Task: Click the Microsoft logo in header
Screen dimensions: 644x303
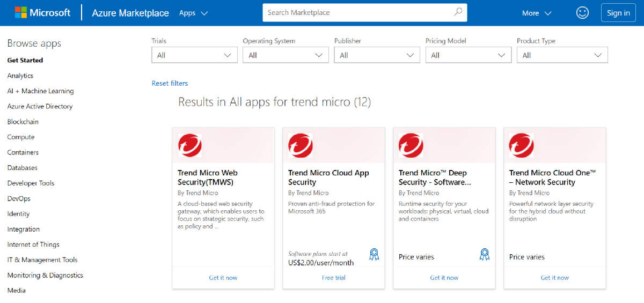Action: 42,13
